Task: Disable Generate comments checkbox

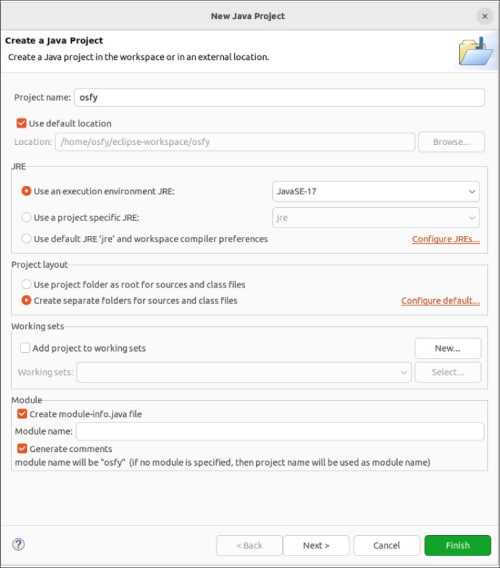Action: click(x=22, y=448)
